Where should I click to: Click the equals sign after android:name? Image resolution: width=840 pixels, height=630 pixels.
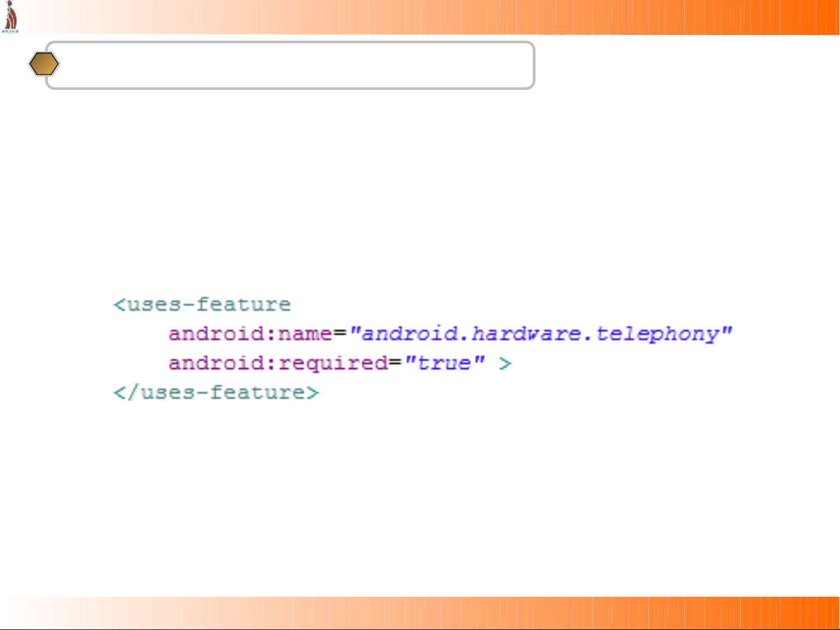[x=340, y=334]
